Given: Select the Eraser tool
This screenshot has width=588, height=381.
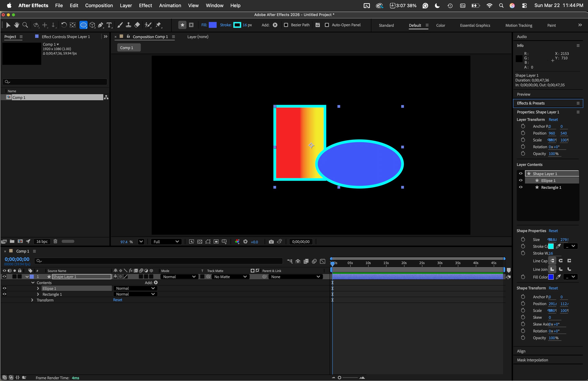Looking at the screenshot, I should tap(137, 25).
